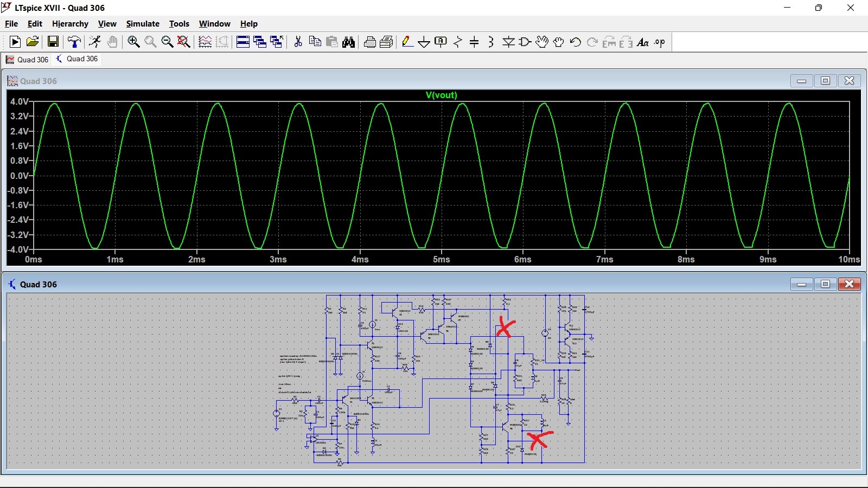
Task: Click the Pan magnifier icon
Action: (150, 42)
